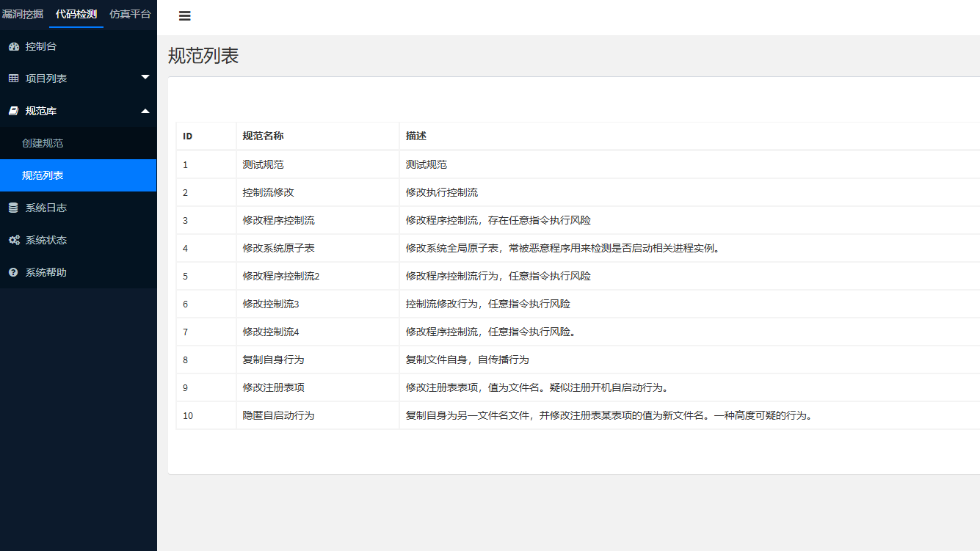The height and width of the screenshot is (551, 980).
Task: Click description 复制文件自身,自传播行为
Action: [x=468, y=360]
